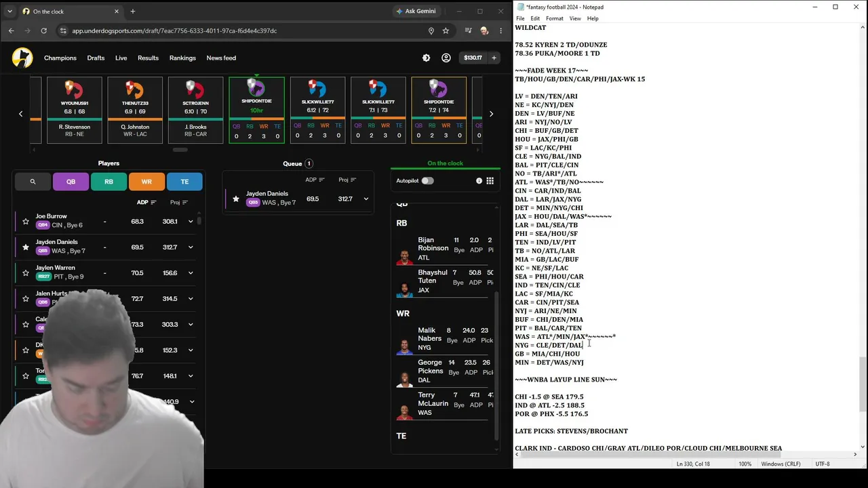868x488 pixels.
Task: Select SCTROJENN J. Brooks draft card
Action: 195,110
